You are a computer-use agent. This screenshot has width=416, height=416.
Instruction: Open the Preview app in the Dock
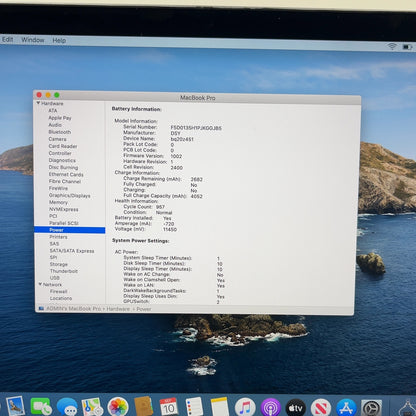coord(15,406)
